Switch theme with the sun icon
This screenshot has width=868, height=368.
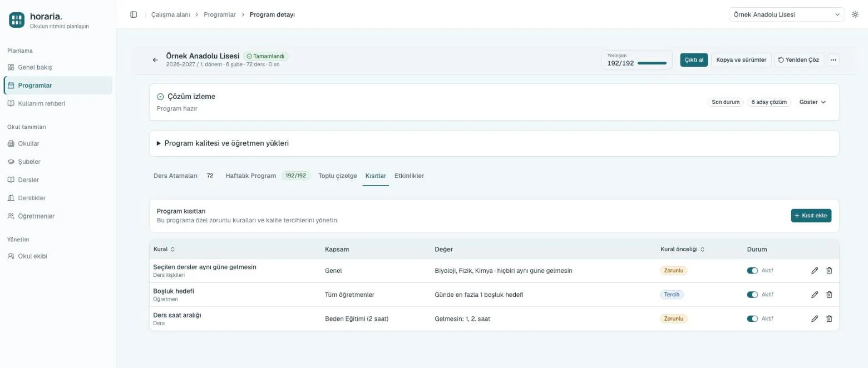(x=855, y=14)
